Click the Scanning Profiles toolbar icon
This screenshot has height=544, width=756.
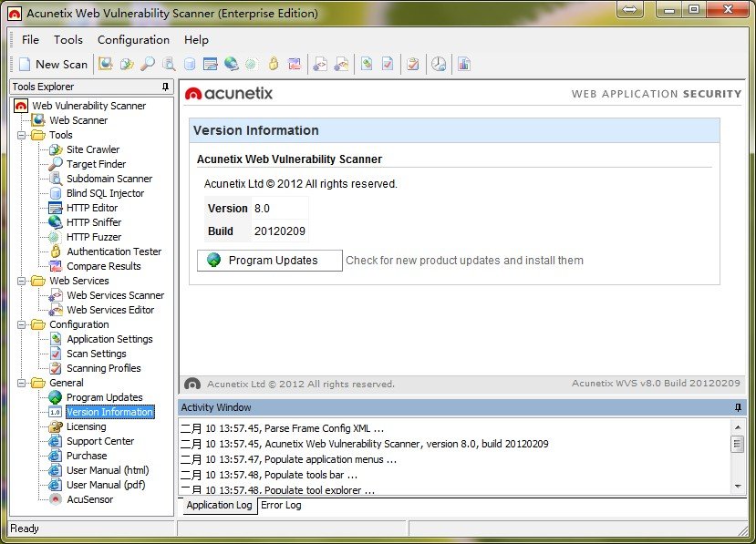pos(413,64)
